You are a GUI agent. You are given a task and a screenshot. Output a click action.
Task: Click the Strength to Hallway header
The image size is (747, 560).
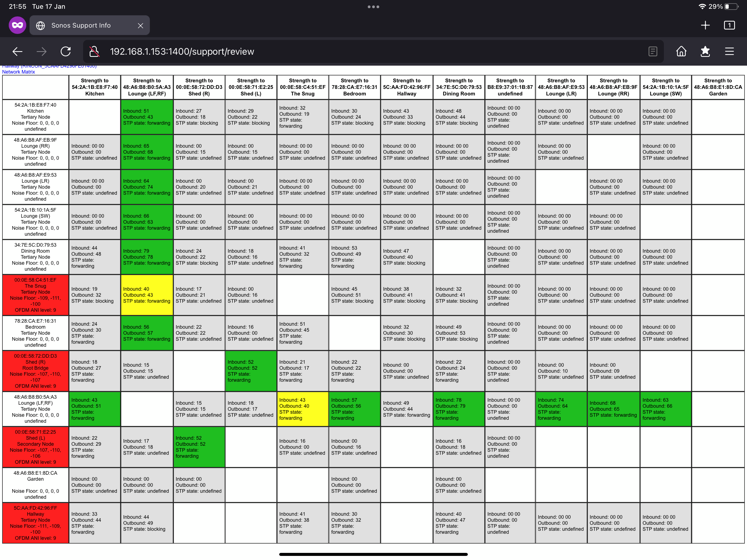coord(407,87)
